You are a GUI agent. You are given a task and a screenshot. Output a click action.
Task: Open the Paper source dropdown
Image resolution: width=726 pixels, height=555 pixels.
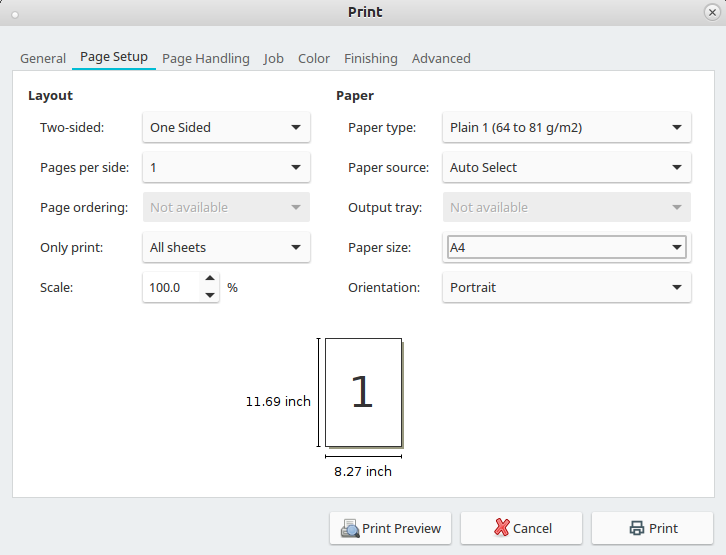point(566,167)
